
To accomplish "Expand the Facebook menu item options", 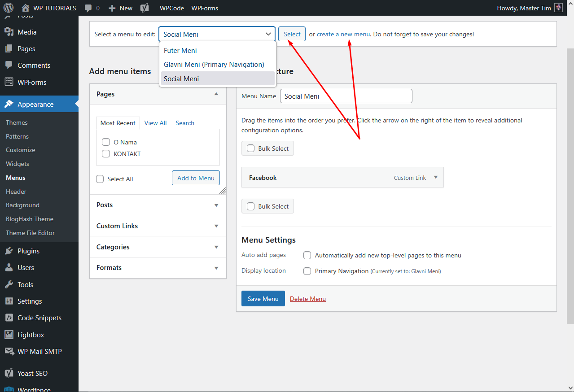I will coord(435,178).
